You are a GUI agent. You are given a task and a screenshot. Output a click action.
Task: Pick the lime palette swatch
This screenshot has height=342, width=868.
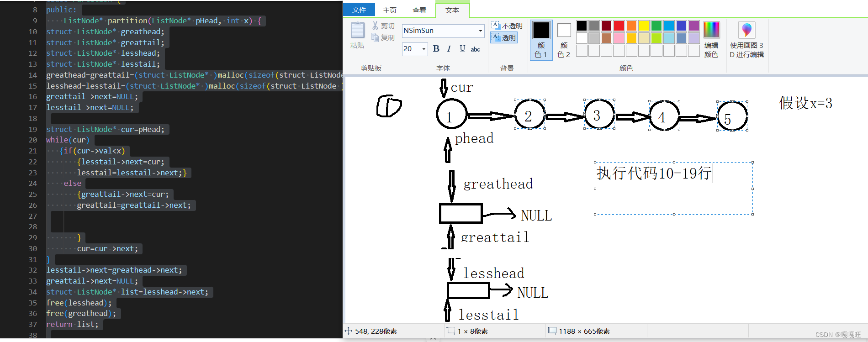coord(656,38)
